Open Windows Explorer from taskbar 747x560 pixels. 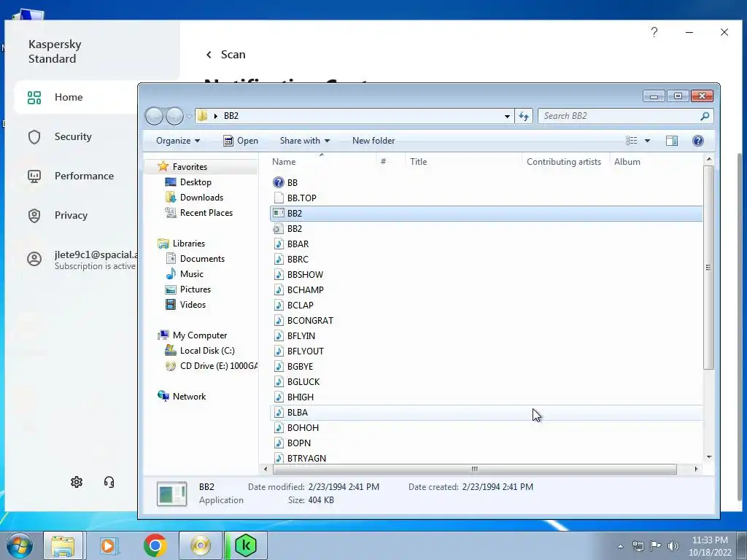pos(63,545)
